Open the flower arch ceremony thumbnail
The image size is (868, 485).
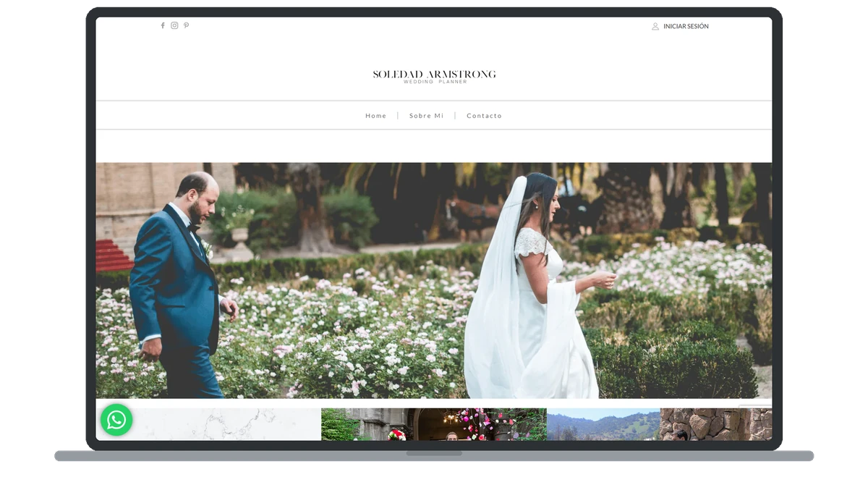tap(434, 424)
